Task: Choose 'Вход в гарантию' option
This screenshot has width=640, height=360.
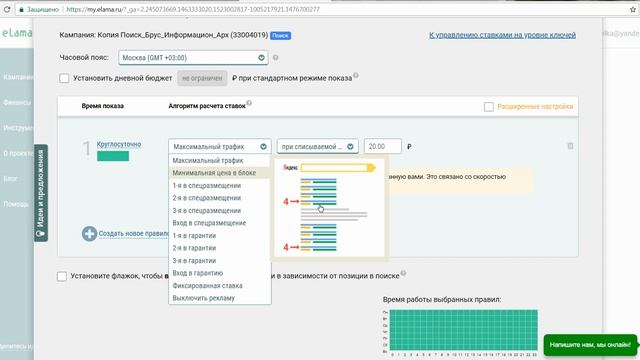Action: [220, 273]
